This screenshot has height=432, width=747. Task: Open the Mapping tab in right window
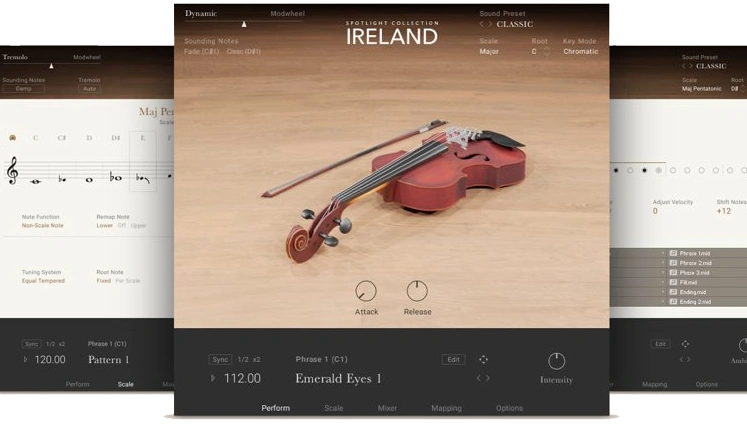coord(655,384)
